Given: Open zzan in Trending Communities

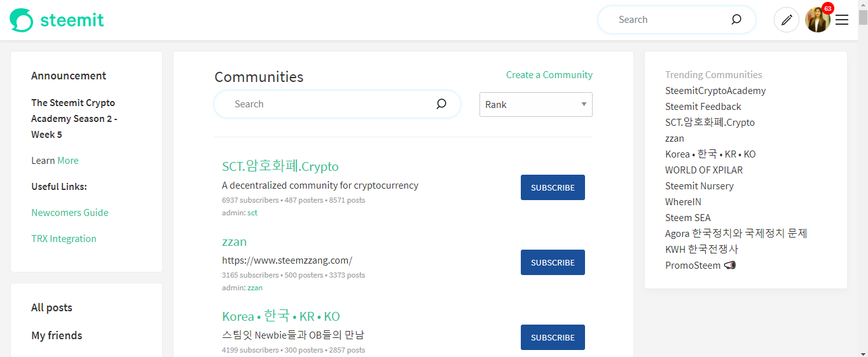Looking at the screenshot, I should [x=675, y=138].
